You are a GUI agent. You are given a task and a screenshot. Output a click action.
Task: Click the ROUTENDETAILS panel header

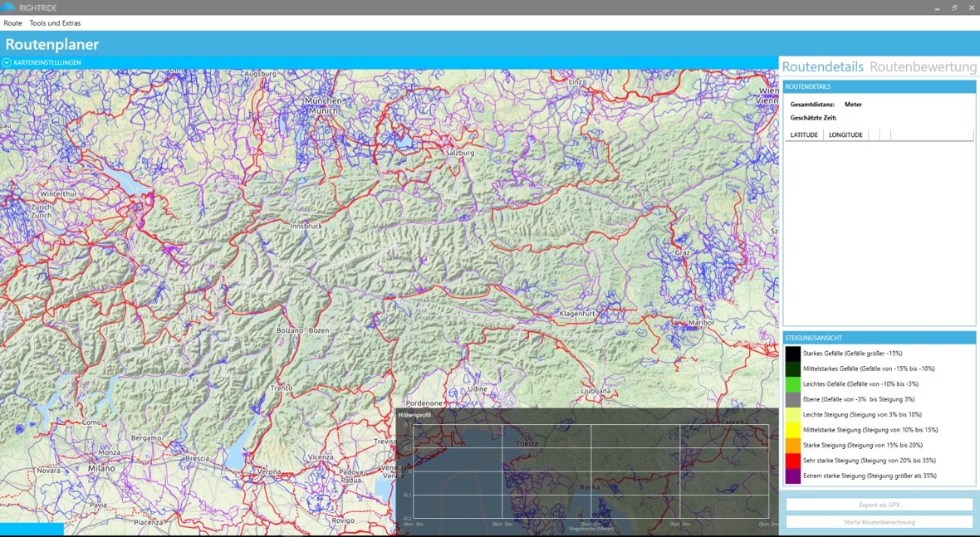pos(880,87)
